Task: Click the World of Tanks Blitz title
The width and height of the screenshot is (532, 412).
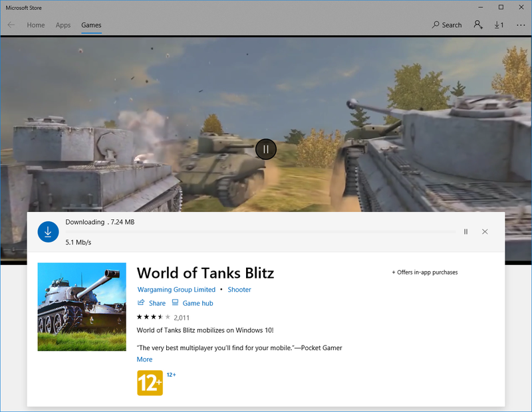Action: pos(205,273)
